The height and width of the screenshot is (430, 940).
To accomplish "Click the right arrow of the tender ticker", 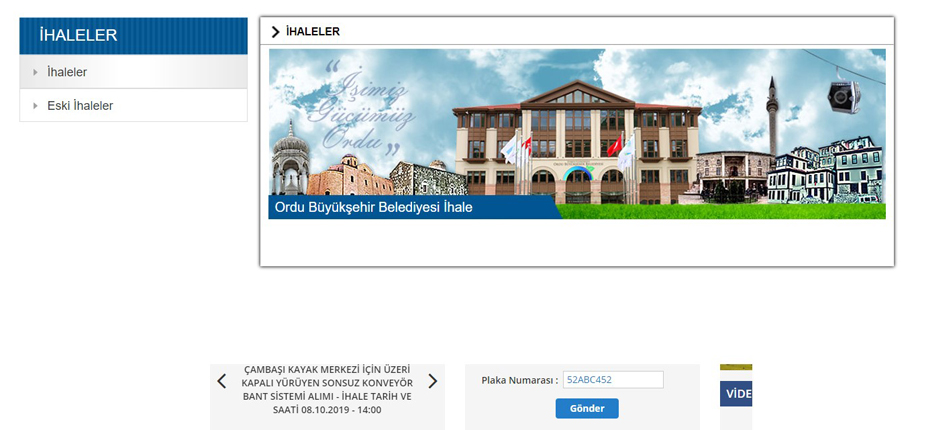I will [x=433, y=381].
